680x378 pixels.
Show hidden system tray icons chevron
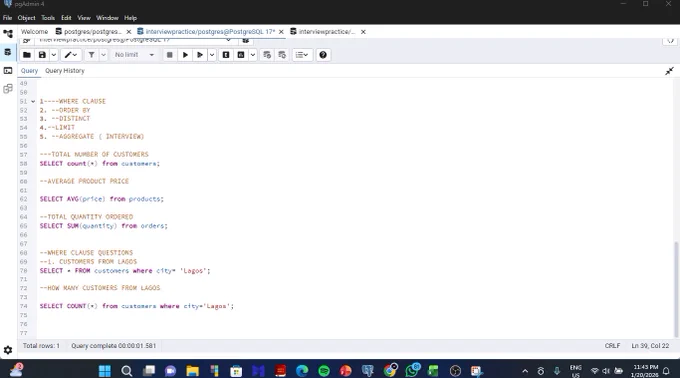point(525,371)
